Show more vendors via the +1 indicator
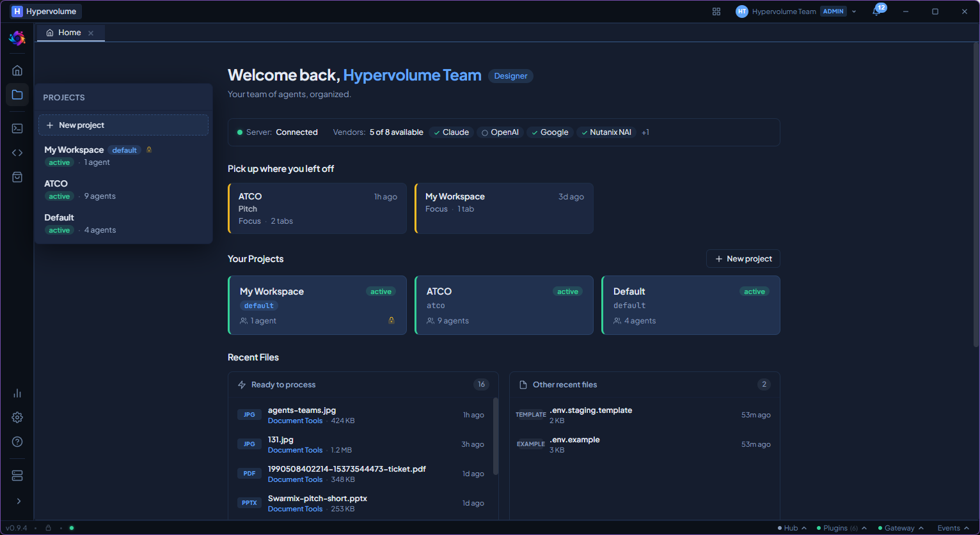980x535 pixels. pyautogui.click(x=645, y=132)
